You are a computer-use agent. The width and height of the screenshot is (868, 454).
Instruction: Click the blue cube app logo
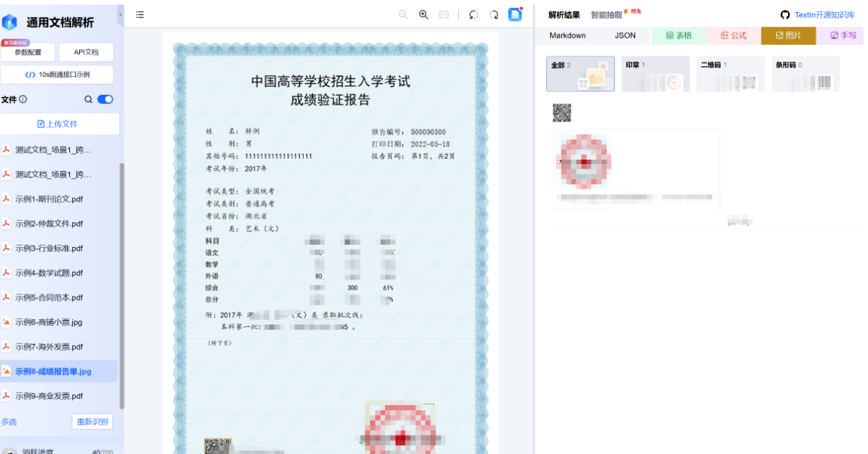pyautogui.click(x=10, y=22)
